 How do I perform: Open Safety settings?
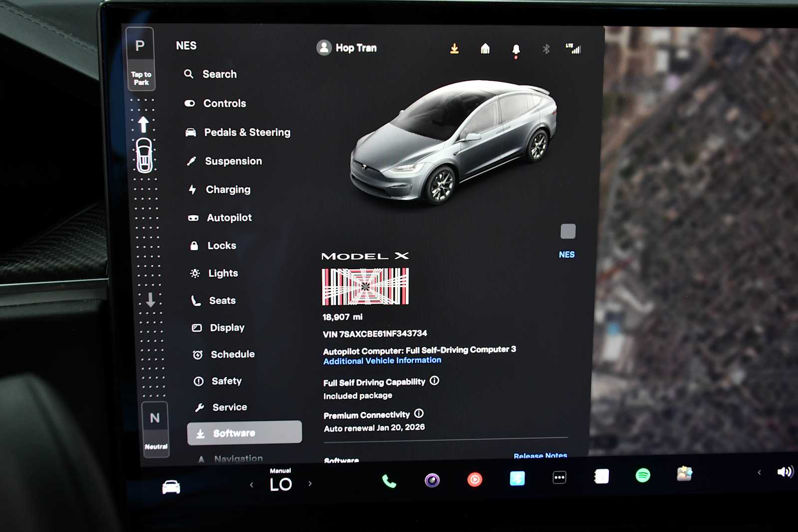click(217, 381)
